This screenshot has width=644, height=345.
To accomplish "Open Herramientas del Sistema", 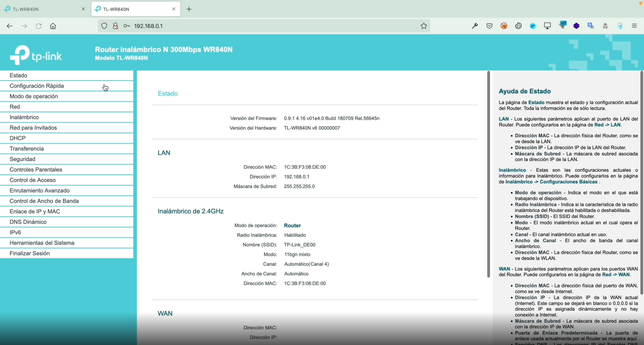I will (67, 243).
